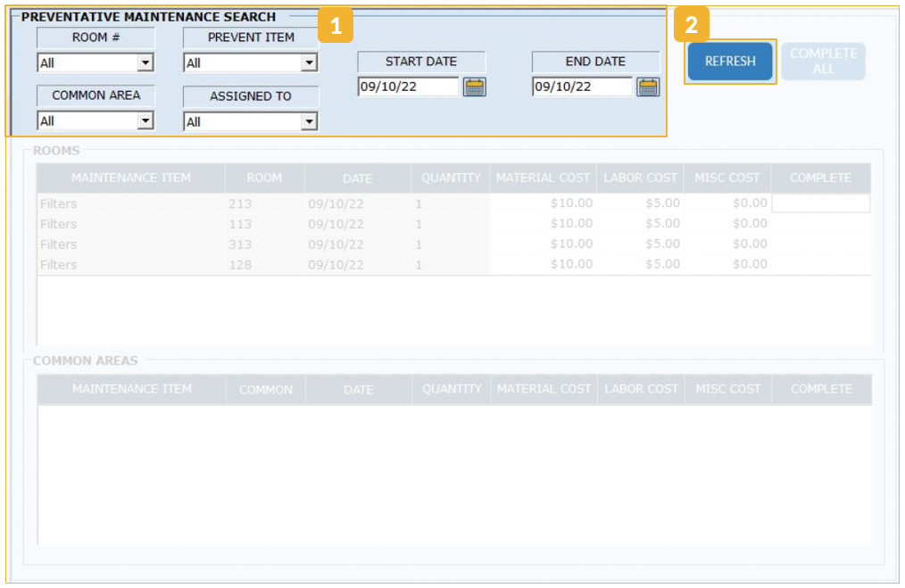This screenshot has height=588, width=905.
Task: Sort Rooms table by Material Cost header
Action: click(544, 178)
